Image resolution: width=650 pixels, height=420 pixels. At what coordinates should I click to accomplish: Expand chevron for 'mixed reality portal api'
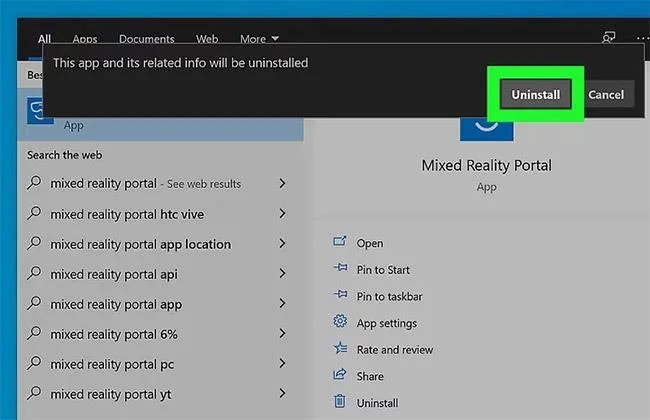pos(282,273)
